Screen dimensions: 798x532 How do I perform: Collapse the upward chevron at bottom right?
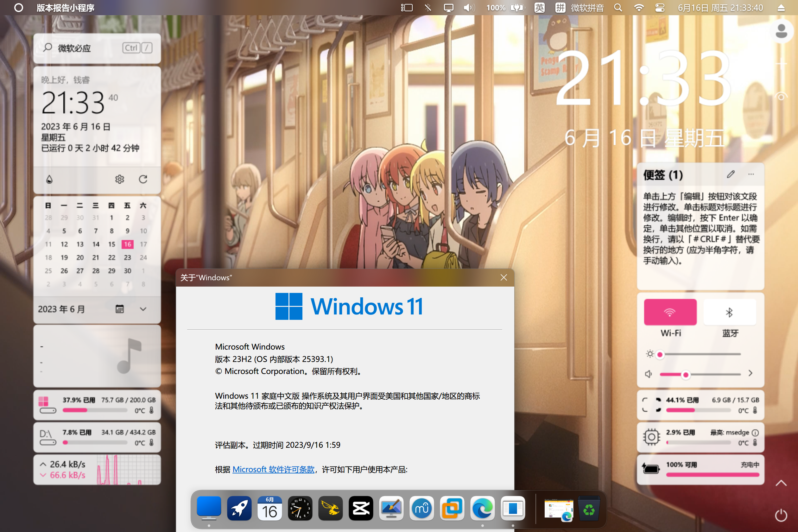pyautogui.click(x=781, y=483)
